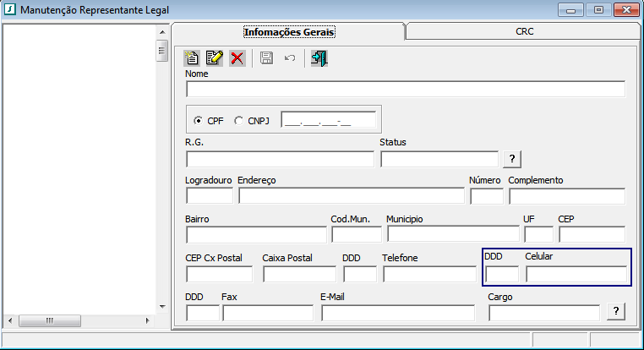Click the CEP input field
The width and height of the screenshot is (644, 350).
click(591, 234)
